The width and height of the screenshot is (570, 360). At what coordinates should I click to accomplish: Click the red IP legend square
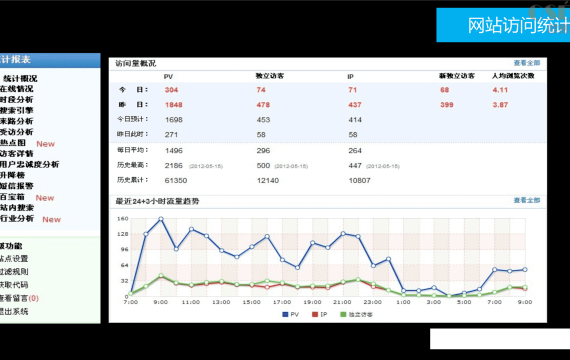point(315,314)
